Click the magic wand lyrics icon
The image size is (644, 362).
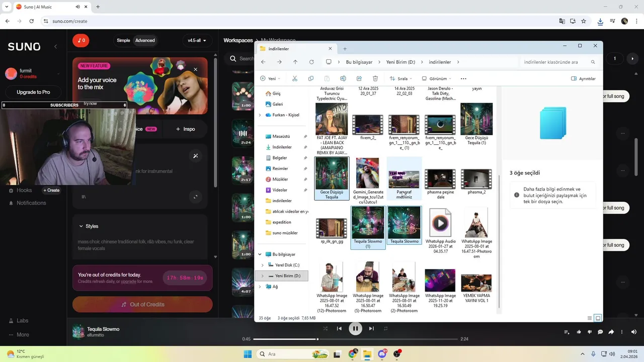[196, 156]
